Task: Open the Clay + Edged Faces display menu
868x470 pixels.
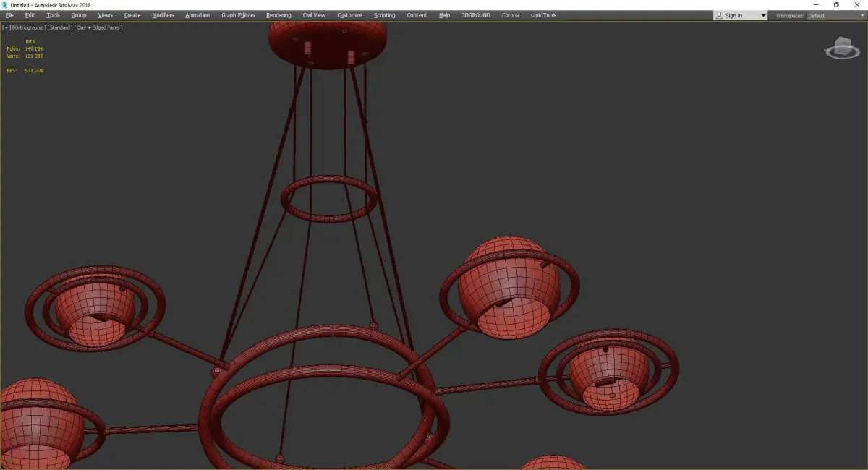Action: click(98, 27)
